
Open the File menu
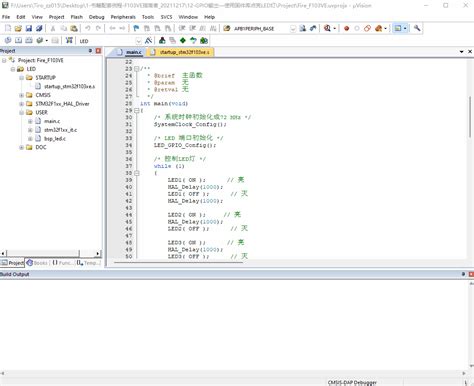pos(6,17)
